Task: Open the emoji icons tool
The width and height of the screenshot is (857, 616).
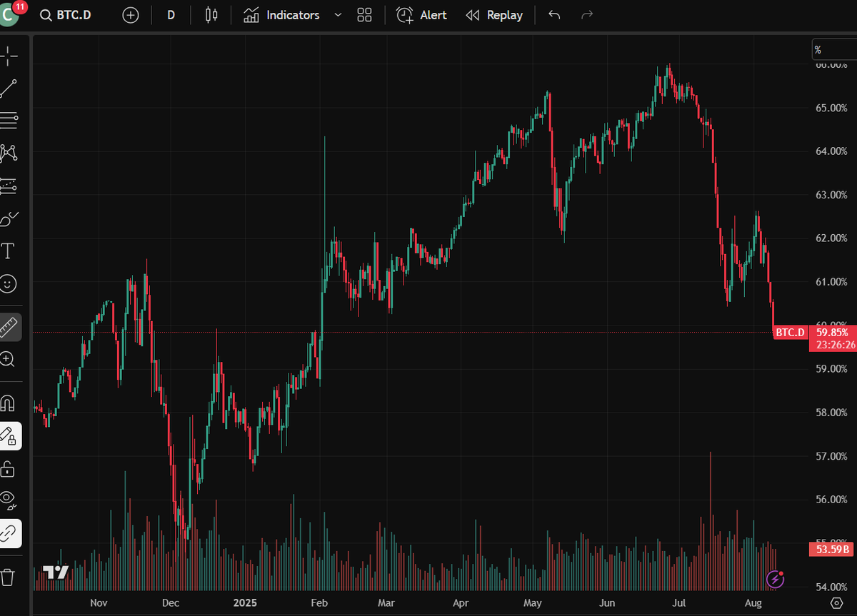Action: 9,283
